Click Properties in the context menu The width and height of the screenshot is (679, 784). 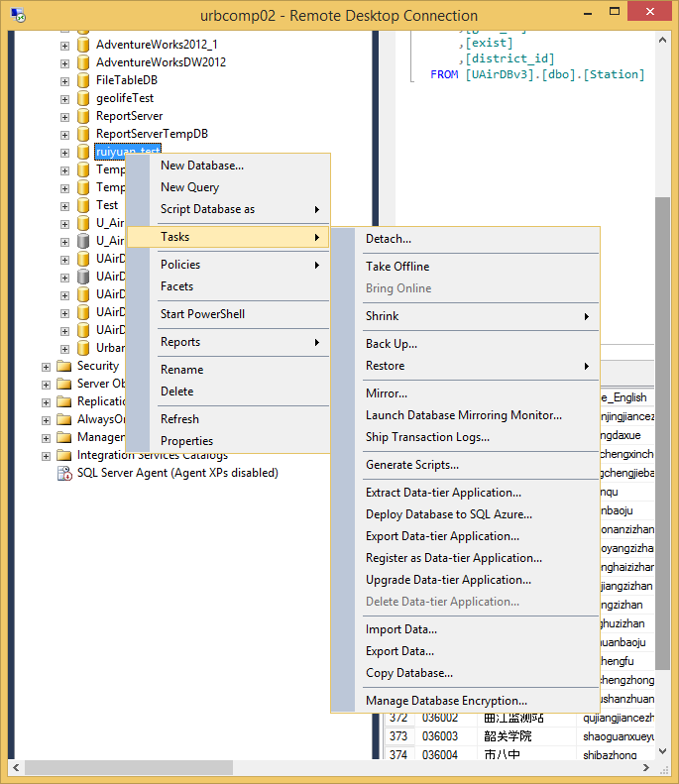coord(186,441)
